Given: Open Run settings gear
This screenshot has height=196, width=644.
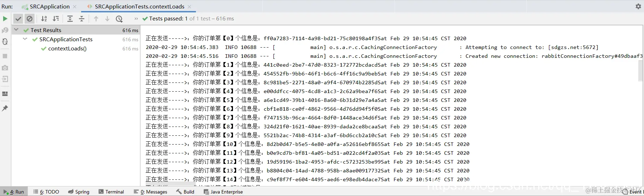Looking at the screenshot, I should 638,6.
